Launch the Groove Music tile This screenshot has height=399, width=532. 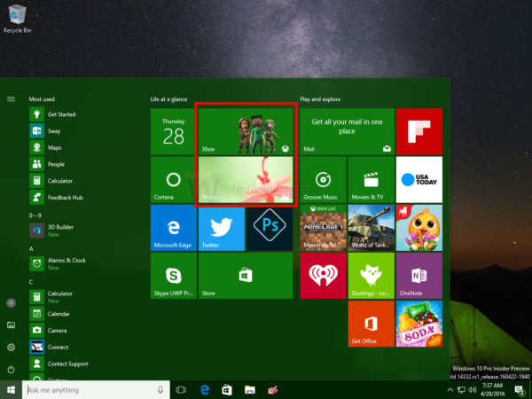point(323,180)
